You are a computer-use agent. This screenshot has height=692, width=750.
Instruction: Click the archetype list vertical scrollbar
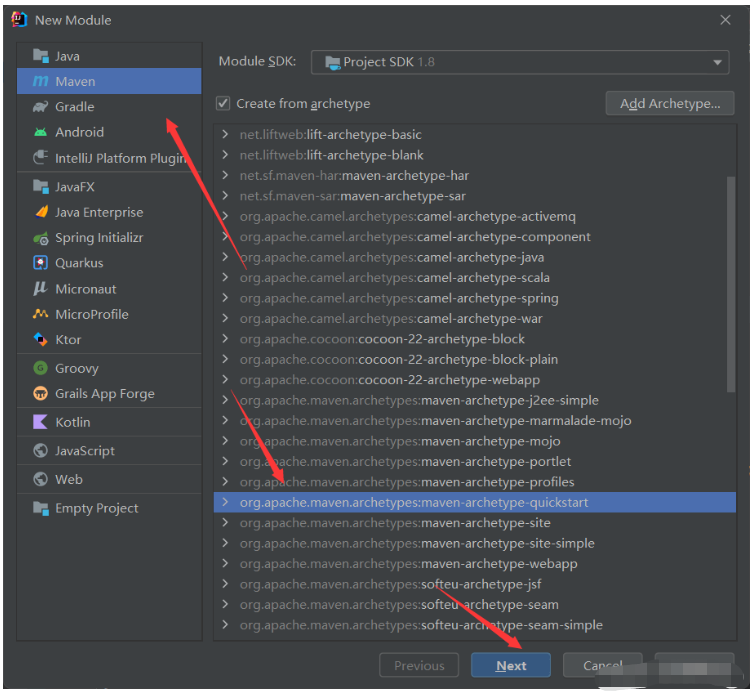tap(730, 285)
